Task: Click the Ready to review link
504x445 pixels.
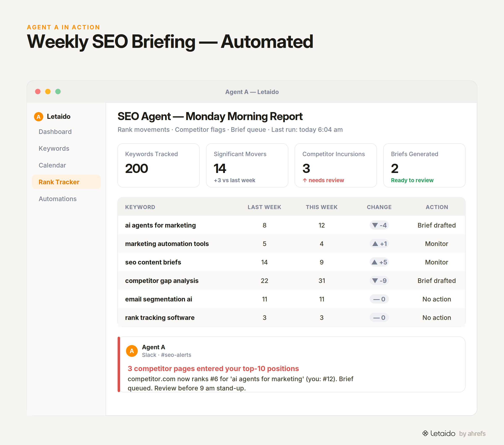Action: point(412,180)
